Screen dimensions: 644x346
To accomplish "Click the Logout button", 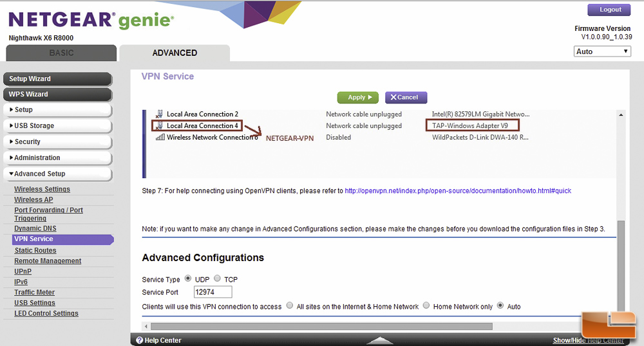I will (x=609, y=10).
